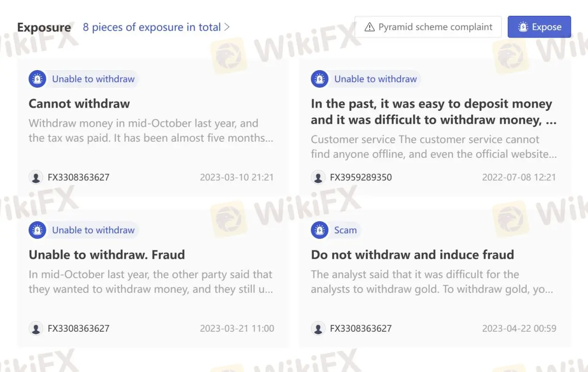Viewport: 588px width, 372px height.
Task: Click username FX3308363627 on the bottom-left card
Action: (77, 328)
